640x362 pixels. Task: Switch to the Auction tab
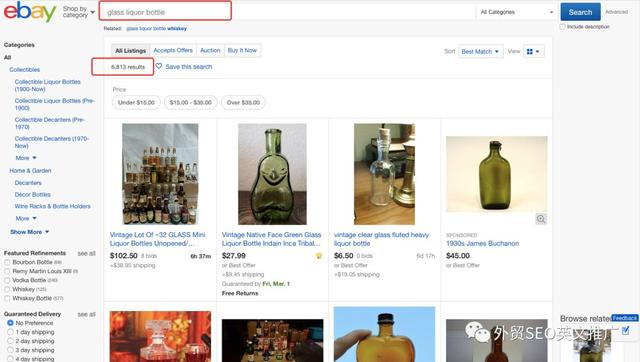coord(210,50)
